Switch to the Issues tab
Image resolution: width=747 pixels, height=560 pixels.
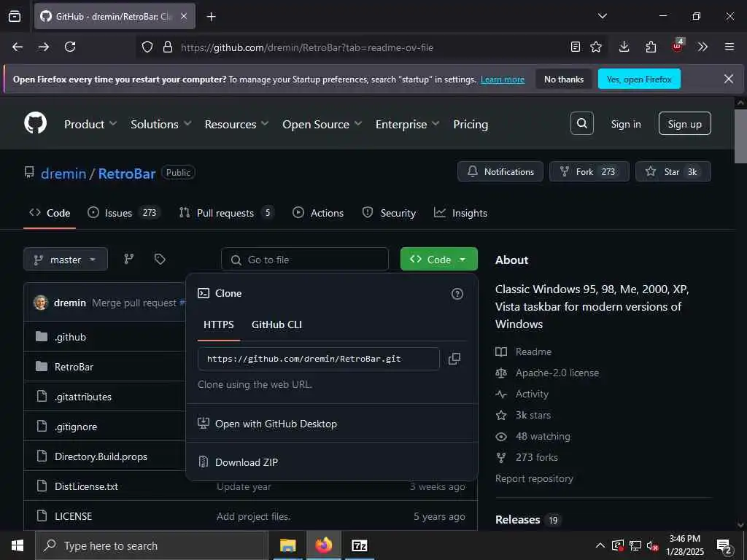(x=124, y=213)
